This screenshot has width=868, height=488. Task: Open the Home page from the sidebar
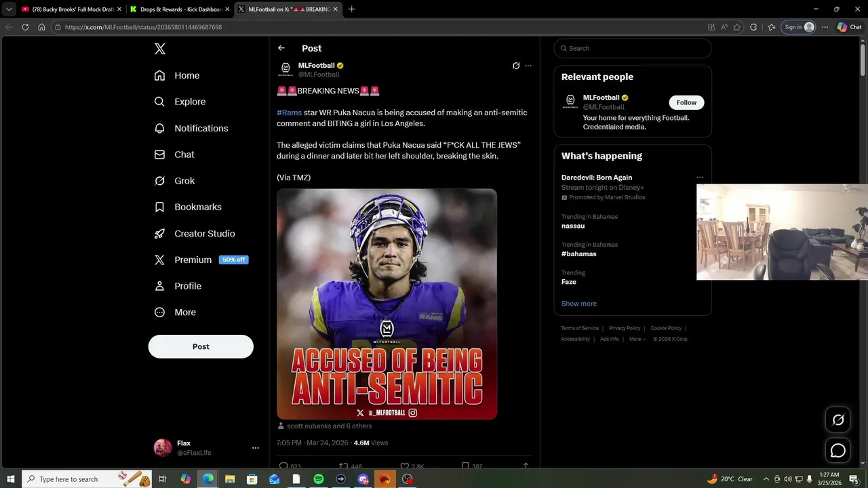pyautogui.click(x=177, y=75)
